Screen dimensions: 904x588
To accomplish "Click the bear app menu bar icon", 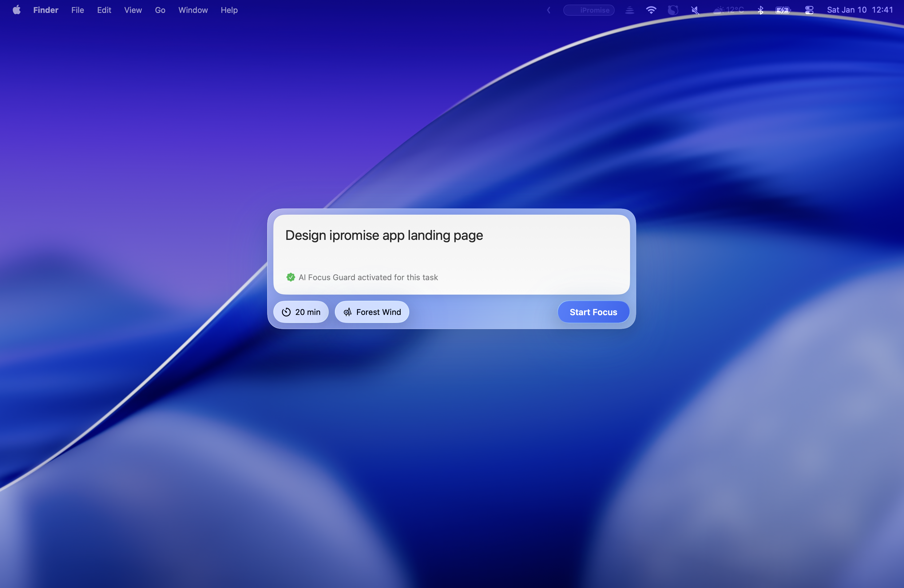I will [673, 10].
